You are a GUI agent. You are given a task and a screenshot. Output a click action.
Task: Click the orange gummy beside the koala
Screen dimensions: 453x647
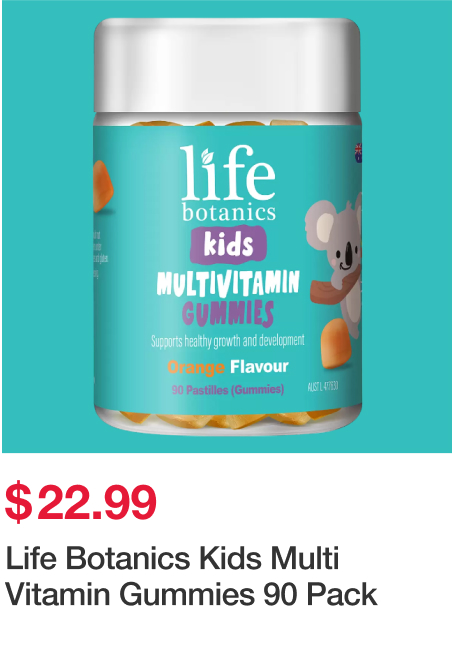[x=337, y=343]
